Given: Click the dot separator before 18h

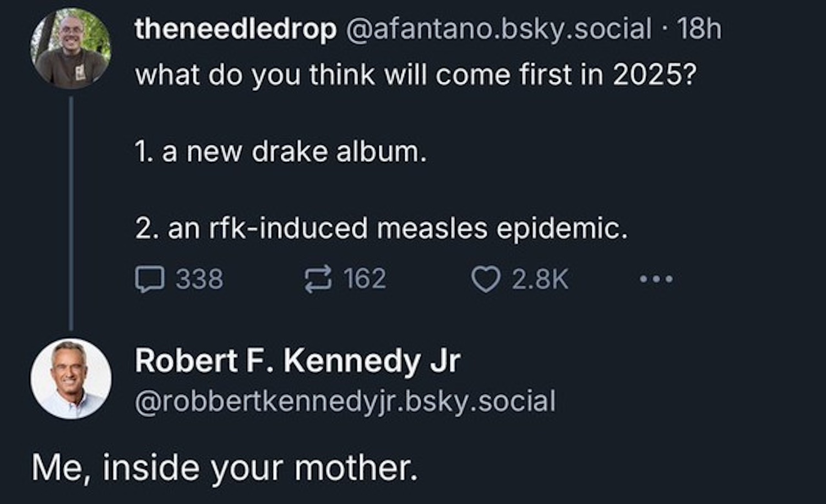Looking at the screenshot, I should pyautogui.click(x=665, y=29).
